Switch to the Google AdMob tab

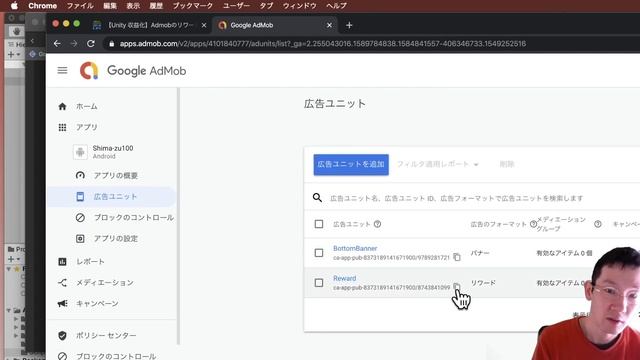pos(276,25)
